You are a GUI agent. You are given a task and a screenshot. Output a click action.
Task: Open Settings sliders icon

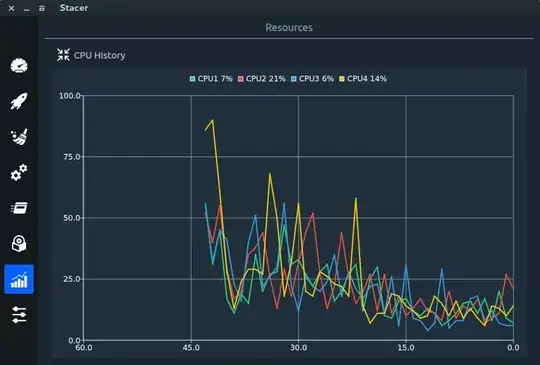pyautogui.click(x=19, y=315)
